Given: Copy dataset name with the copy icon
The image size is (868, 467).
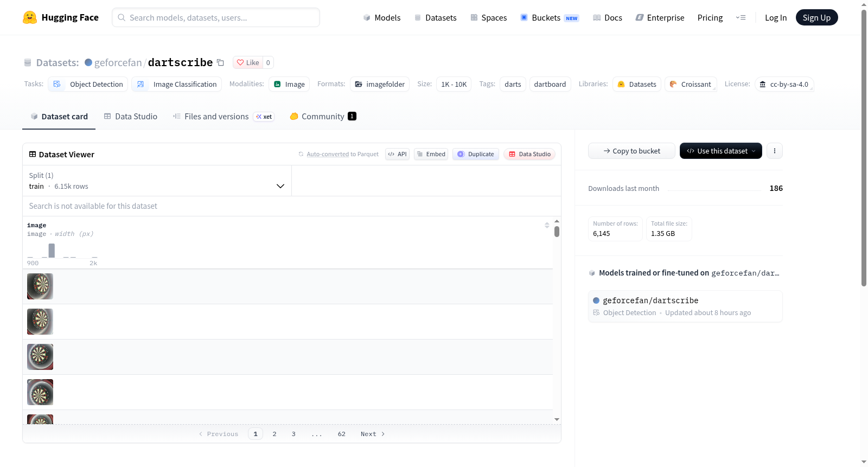Looking at the screenshot, I should click(220, 62).
